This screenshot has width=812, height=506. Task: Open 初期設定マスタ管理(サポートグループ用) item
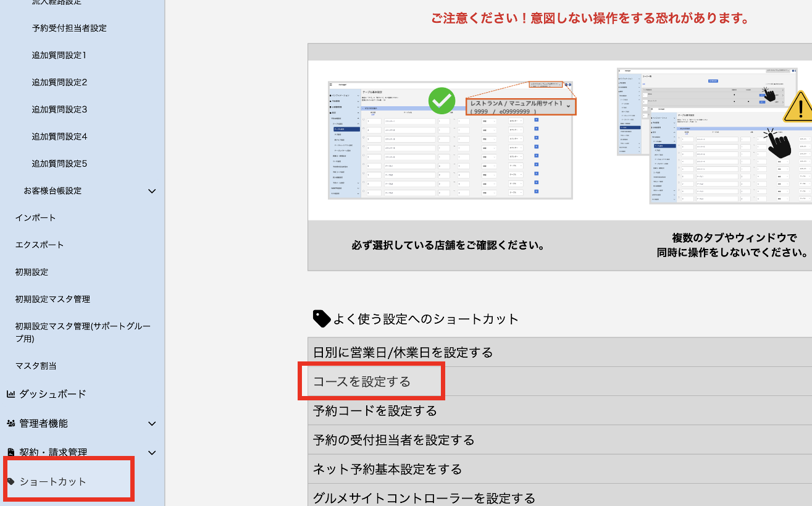83,332
